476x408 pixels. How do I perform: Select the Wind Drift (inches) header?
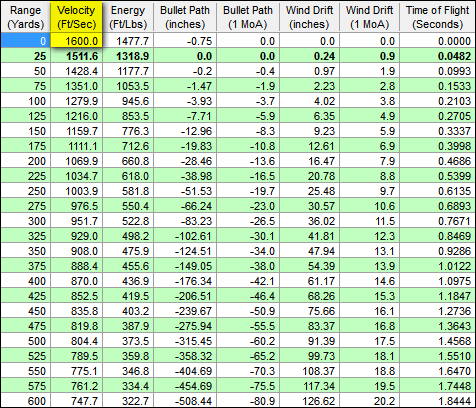309,17
